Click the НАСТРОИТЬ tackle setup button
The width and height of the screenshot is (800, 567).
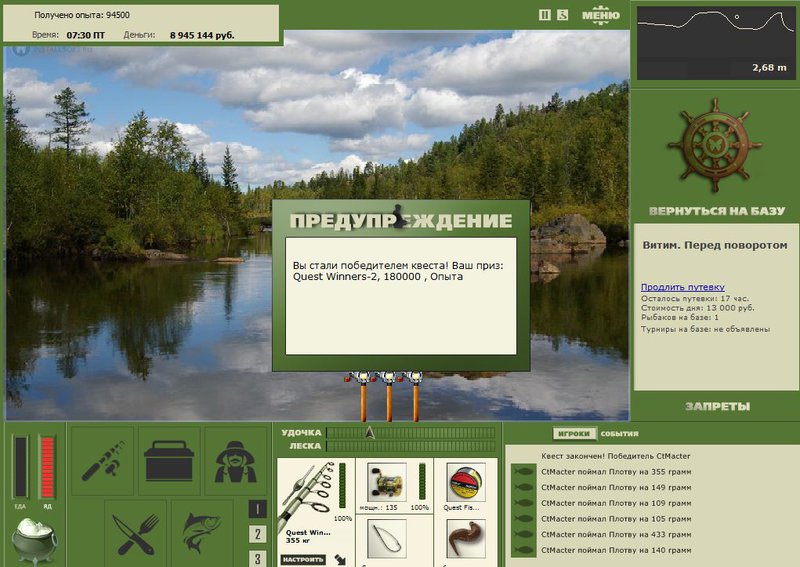coord(304,559)
